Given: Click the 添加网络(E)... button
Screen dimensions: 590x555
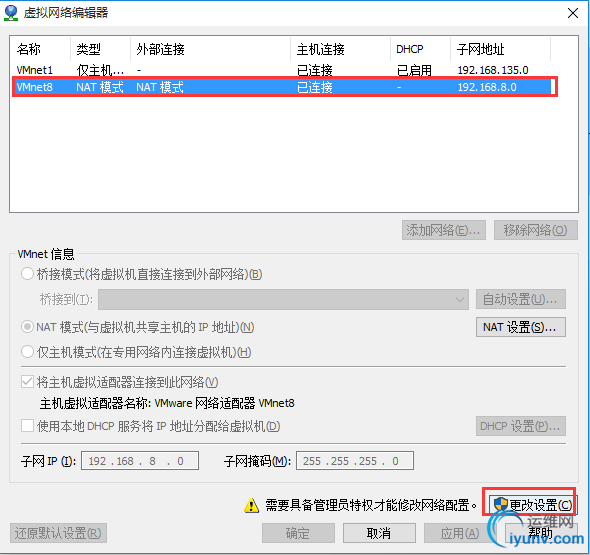Looking at the screenshot, I should 444,230.
